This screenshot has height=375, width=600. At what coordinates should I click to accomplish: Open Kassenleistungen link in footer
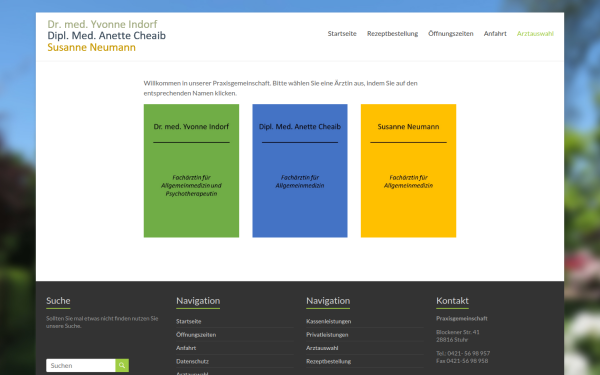tap(329, 321)
